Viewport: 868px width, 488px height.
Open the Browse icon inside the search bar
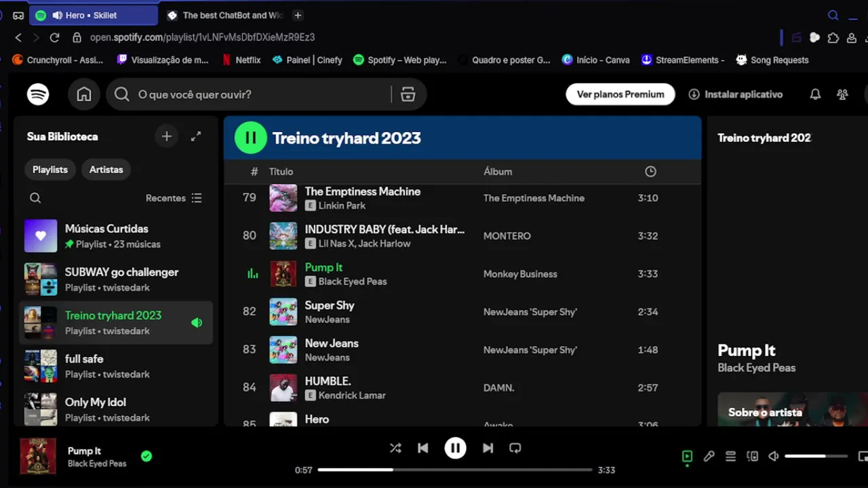click(408, 94)
